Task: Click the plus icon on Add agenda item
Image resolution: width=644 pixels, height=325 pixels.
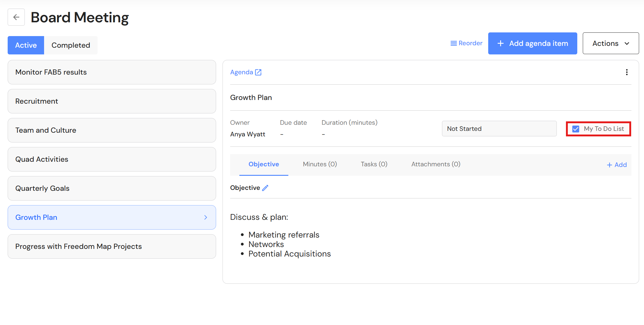Action: 500,43
